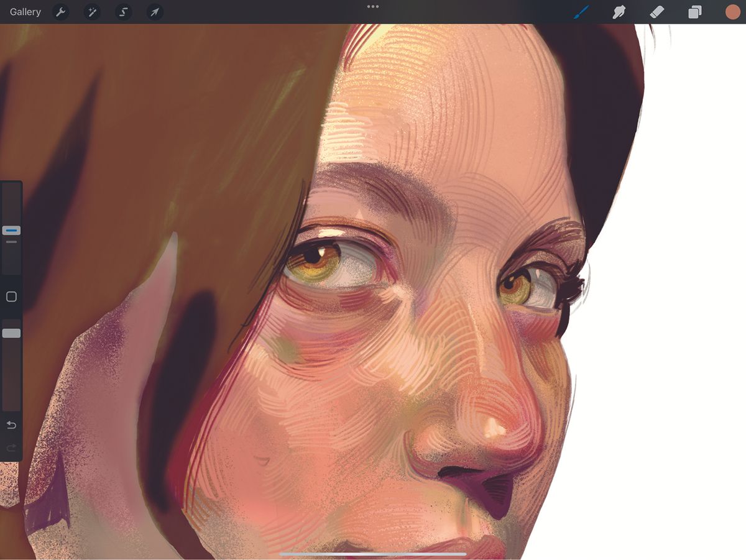Adjust the brush opacity slider
746x560 pixels.
pos(11,333)
